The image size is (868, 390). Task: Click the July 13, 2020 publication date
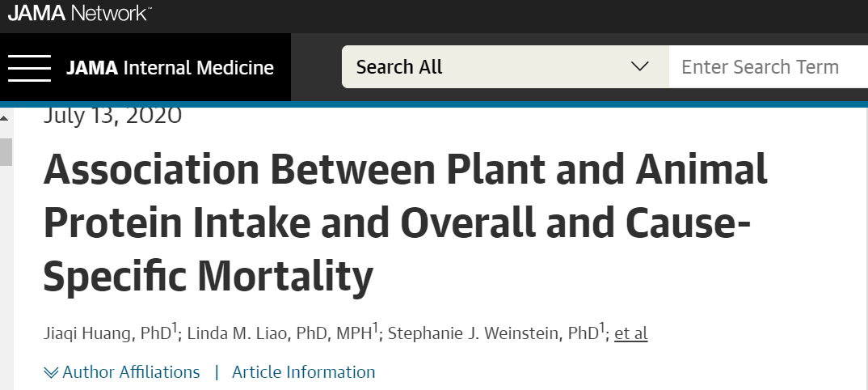click(112, 116)
